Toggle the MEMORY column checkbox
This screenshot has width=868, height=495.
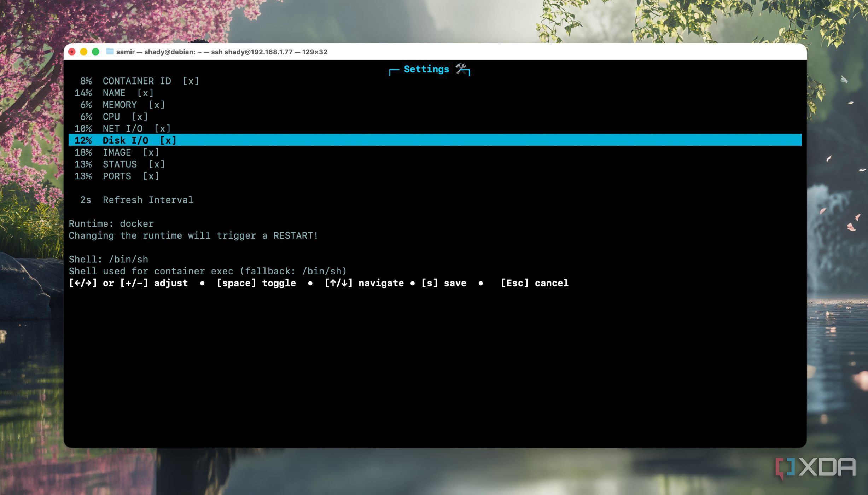157,105
